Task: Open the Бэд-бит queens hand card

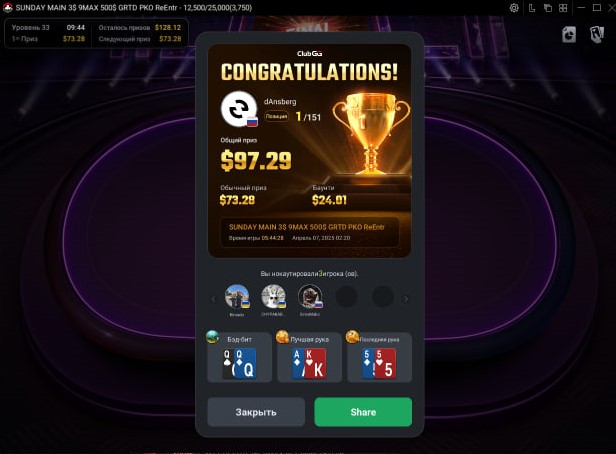Action: click(239, 357)
